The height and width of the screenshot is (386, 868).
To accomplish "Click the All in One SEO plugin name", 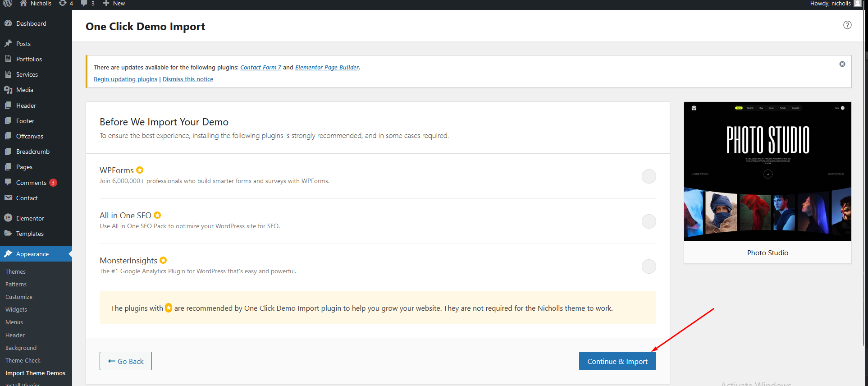I will click(125, 215).
